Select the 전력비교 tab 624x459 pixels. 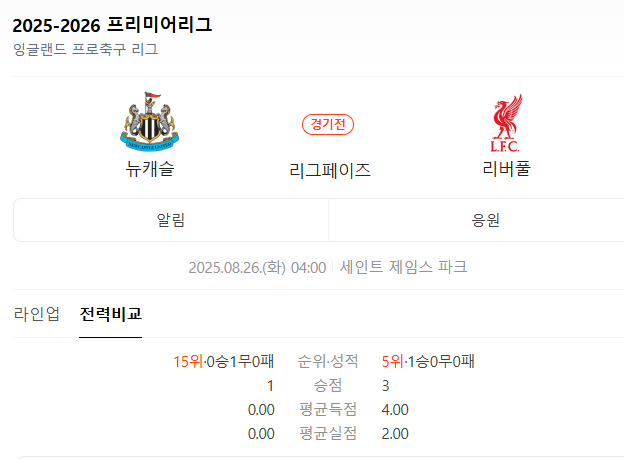(x=111, y=314)
